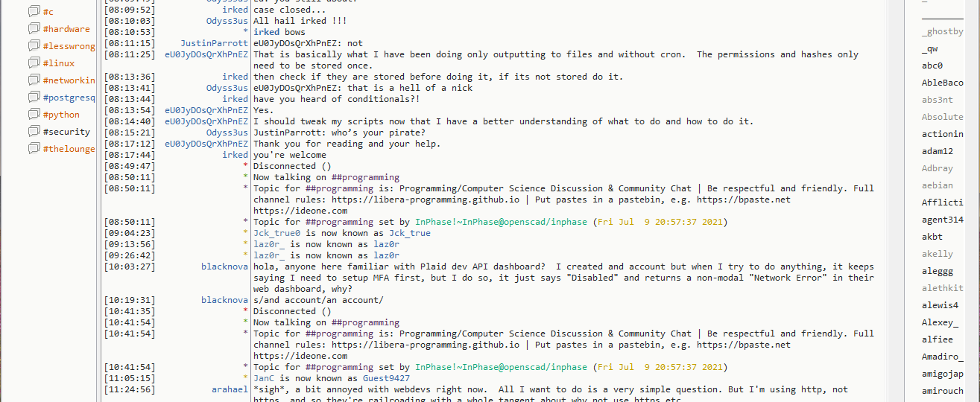
Task: Click the #postgresql channel icon
Action: click(34, 98)
